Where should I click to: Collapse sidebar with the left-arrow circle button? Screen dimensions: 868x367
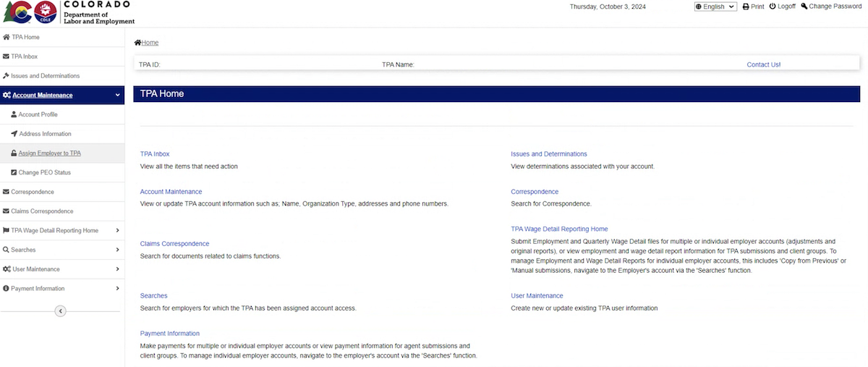point(61,311)
